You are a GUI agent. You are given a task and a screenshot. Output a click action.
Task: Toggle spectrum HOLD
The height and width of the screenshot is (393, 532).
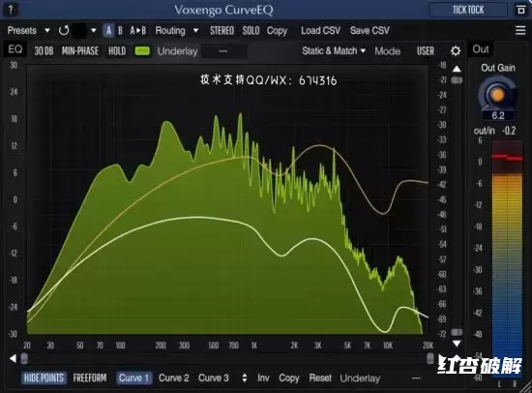[117, 51]
